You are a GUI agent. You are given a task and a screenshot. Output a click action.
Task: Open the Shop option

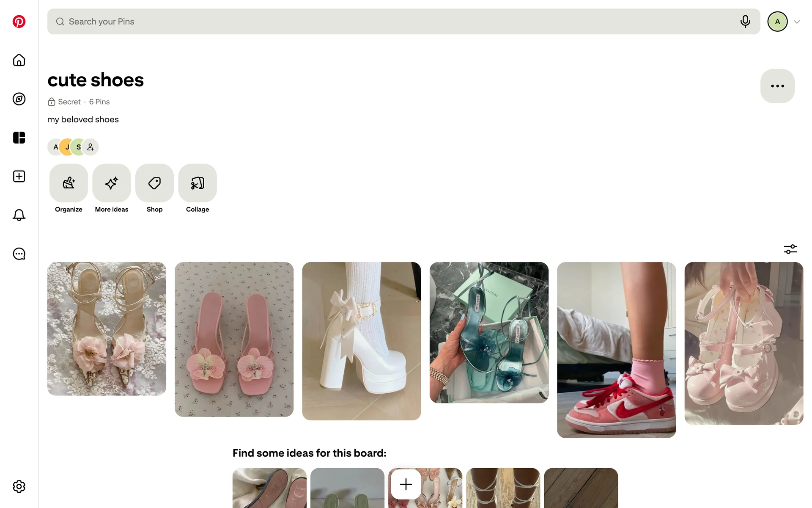[154, 183]
